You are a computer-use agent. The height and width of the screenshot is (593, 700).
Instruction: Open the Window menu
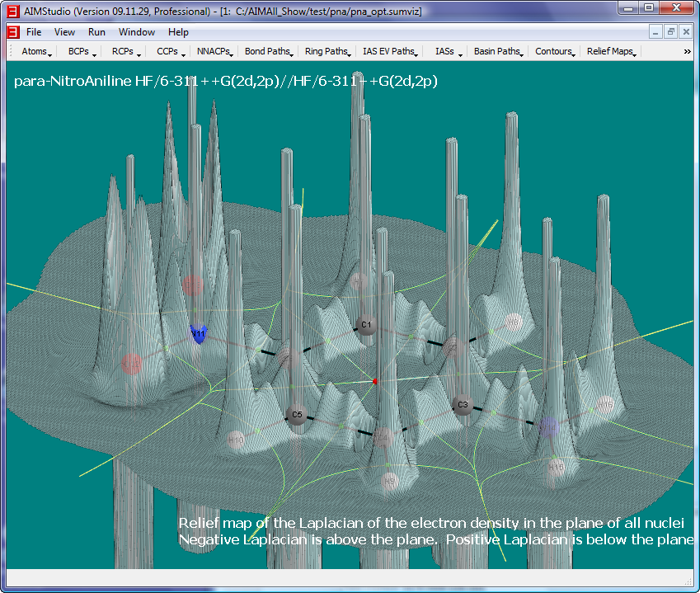[136, 32]
